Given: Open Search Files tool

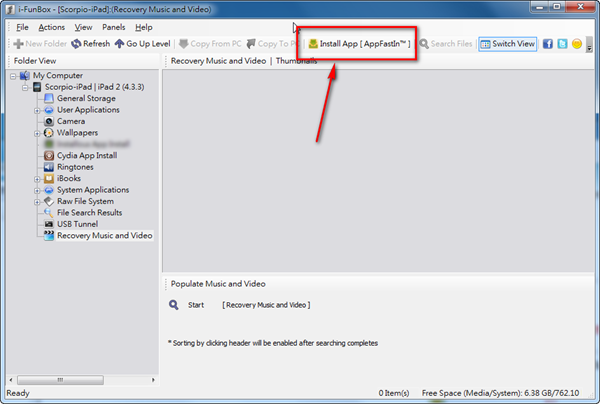Looking at the screenshot, I should coord(446,44).
